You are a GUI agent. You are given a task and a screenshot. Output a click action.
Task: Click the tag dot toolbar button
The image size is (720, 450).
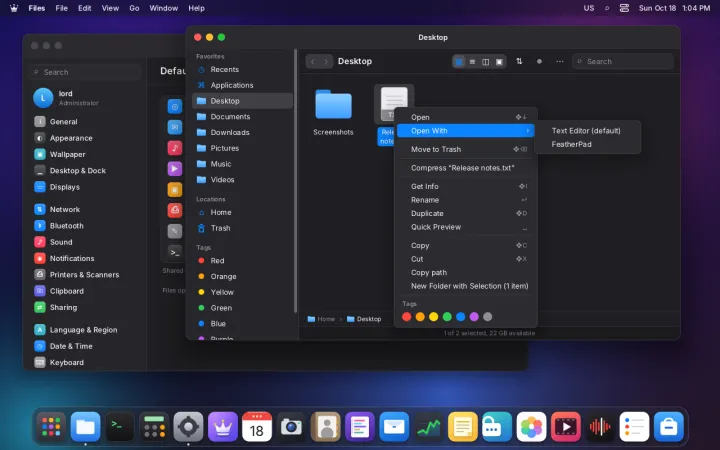point(539,61)
